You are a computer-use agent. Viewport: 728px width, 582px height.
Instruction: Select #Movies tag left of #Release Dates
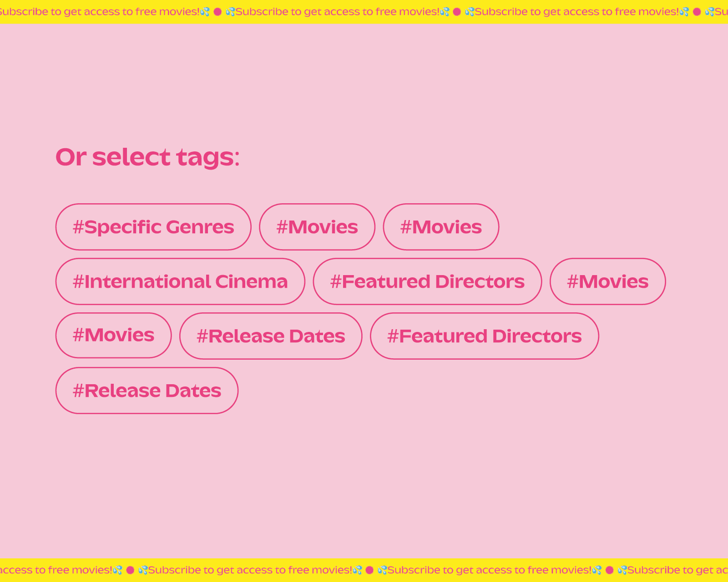[x=113, y=336]
